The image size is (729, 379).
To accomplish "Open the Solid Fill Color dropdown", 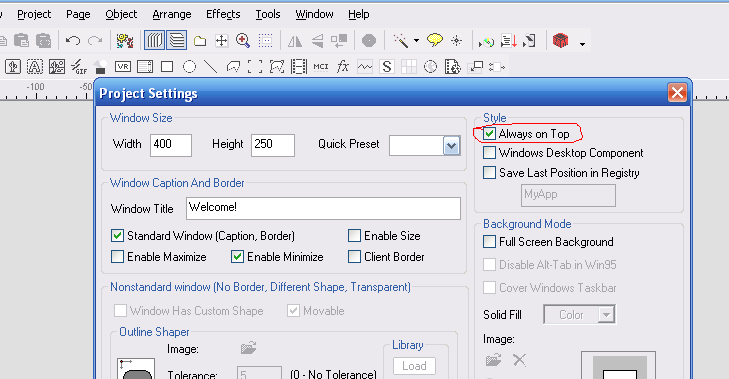I will [x=606, y=315].
